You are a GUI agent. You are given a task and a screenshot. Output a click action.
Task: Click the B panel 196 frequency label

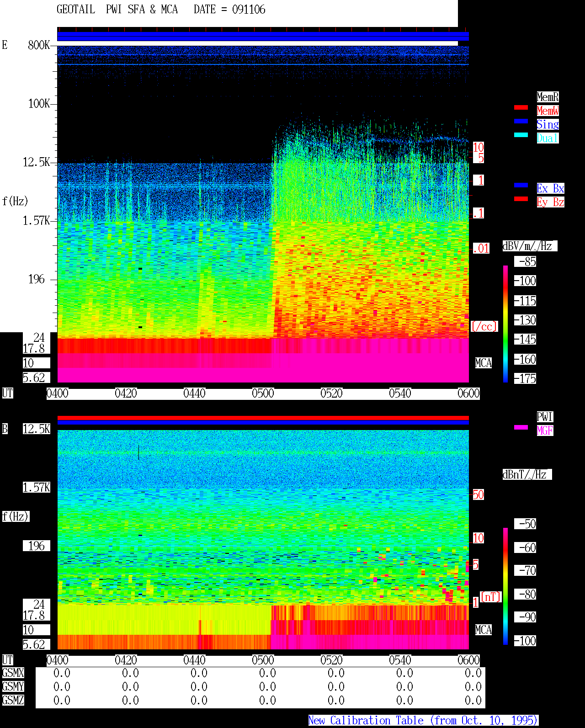(x=37, y=546)
